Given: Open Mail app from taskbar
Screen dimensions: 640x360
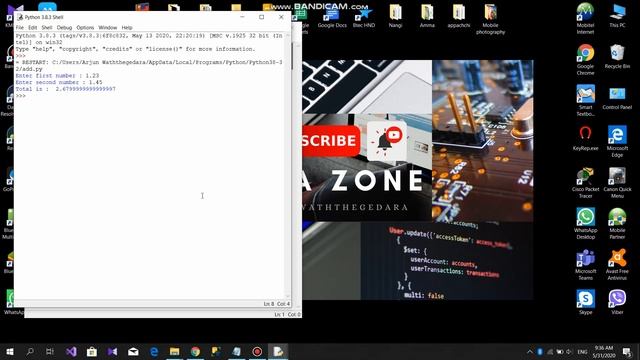Looking at the screenshot, I should pos(133,351).
